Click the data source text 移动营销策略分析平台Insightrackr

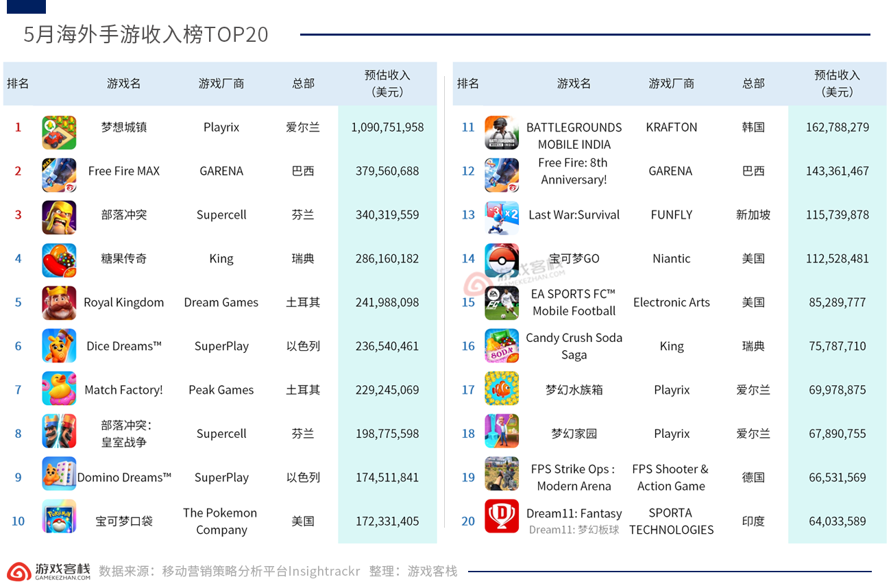(261, 572)
